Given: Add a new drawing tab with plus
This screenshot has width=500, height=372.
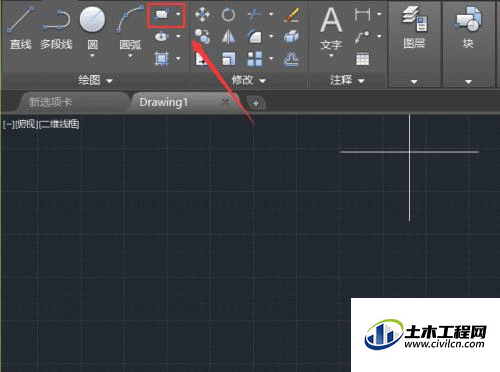Looking at the screenshot, I should coord(256,103).
